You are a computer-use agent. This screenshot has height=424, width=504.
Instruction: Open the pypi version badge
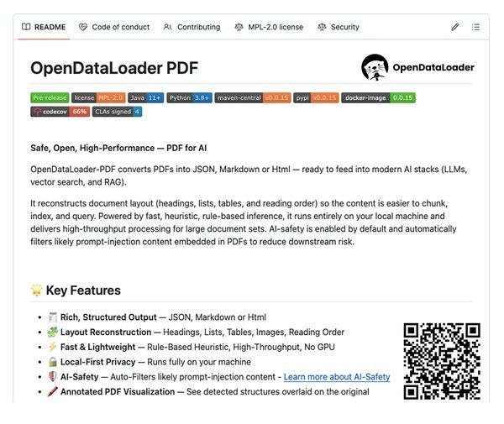point(317,97)
